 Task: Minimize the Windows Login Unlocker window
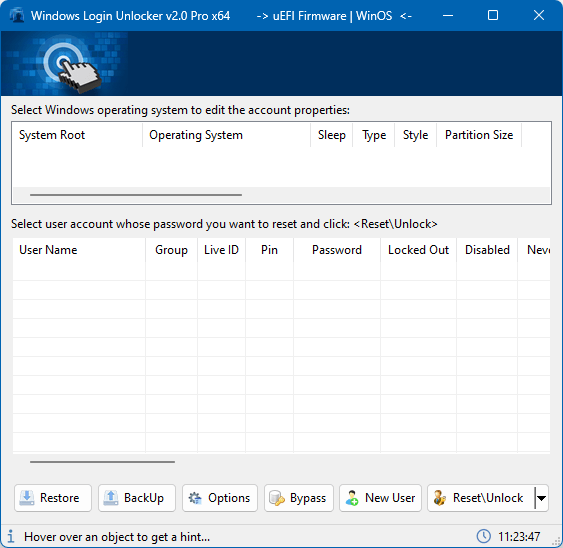(448, 15)
